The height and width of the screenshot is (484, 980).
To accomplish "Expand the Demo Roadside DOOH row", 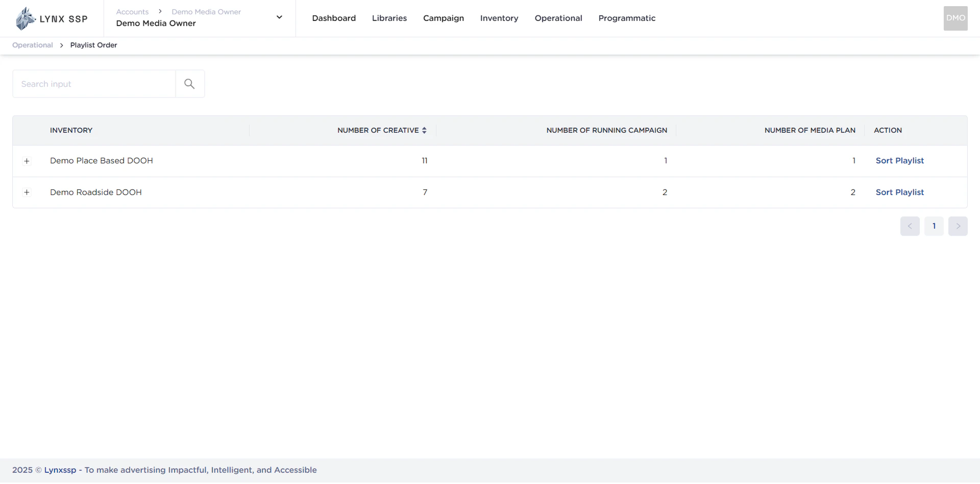I will (x=27, y=192).
